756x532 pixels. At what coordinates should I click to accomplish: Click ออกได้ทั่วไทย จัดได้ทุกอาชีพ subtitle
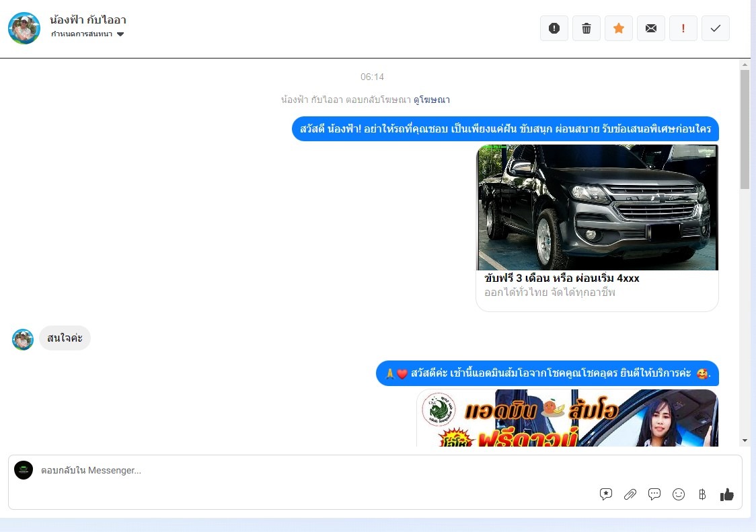click(x=550, y=293)
